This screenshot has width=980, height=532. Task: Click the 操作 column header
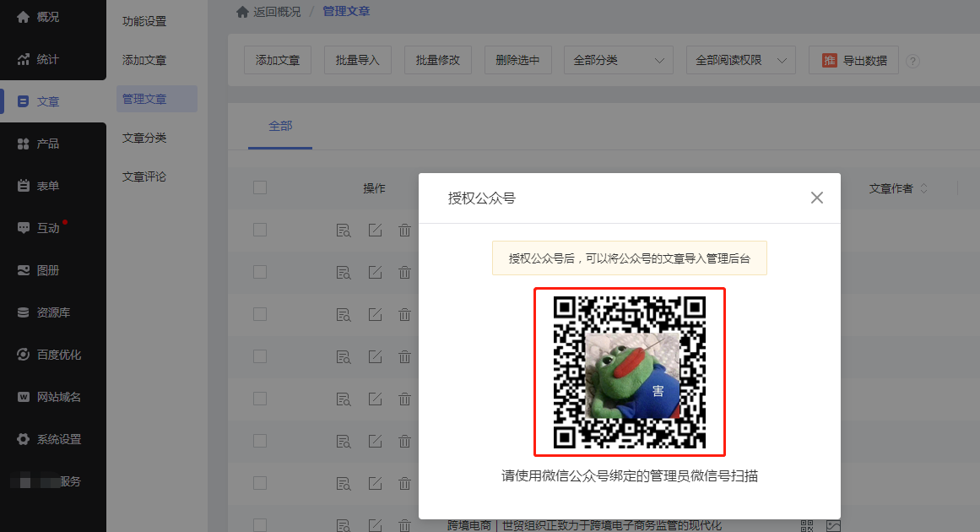pyautogui.click(x=375, y=188)
